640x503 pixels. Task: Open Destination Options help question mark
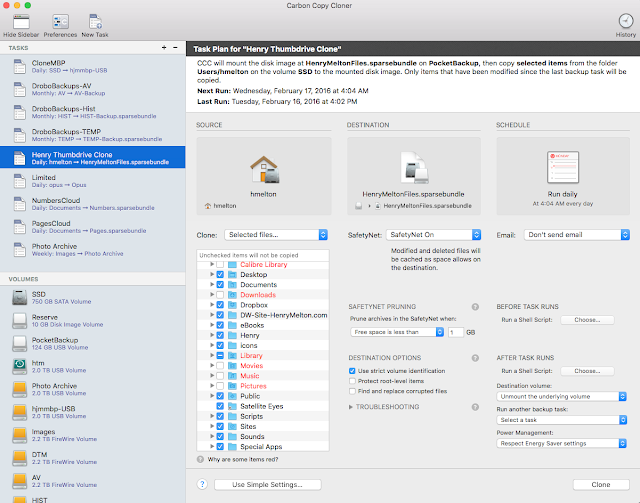(x=475, y=358)
